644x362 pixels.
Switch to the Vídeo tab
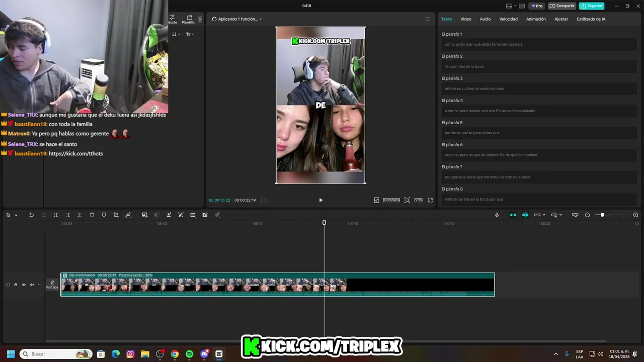point(466,19)
